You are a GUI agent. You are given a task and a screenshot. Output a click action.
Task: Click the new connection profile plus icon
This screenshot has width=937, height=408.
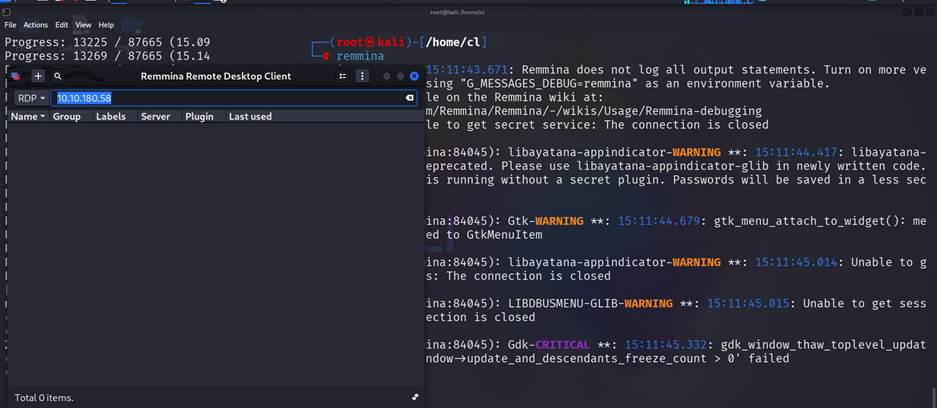pos(38,76)
